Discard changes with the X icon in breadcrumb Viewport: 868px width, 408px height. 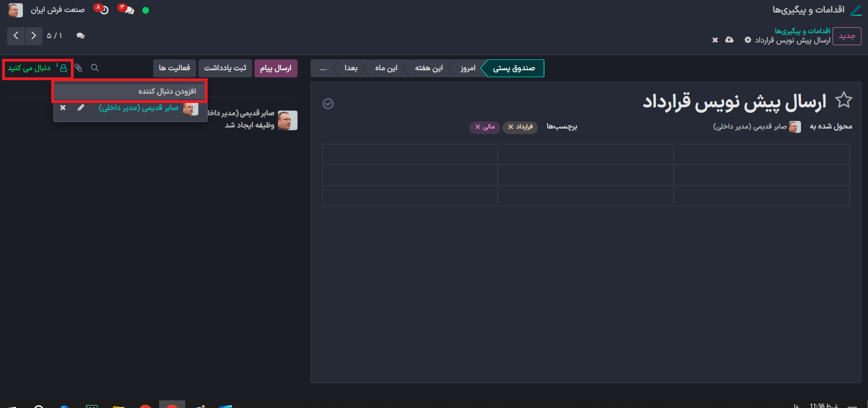pos(715,40)
